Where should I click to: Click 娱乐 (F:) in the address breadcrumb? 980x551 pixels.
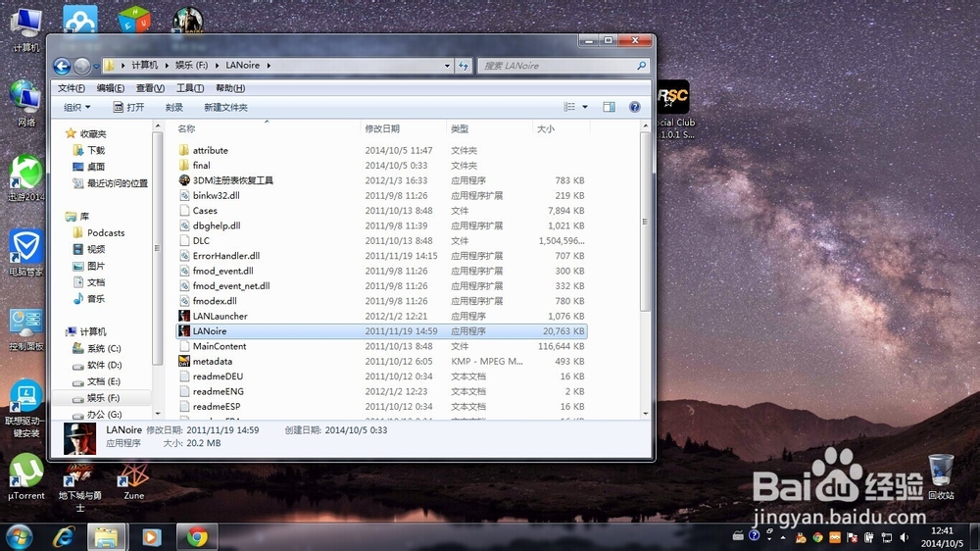pyautogui.click(x=191, y=65)
